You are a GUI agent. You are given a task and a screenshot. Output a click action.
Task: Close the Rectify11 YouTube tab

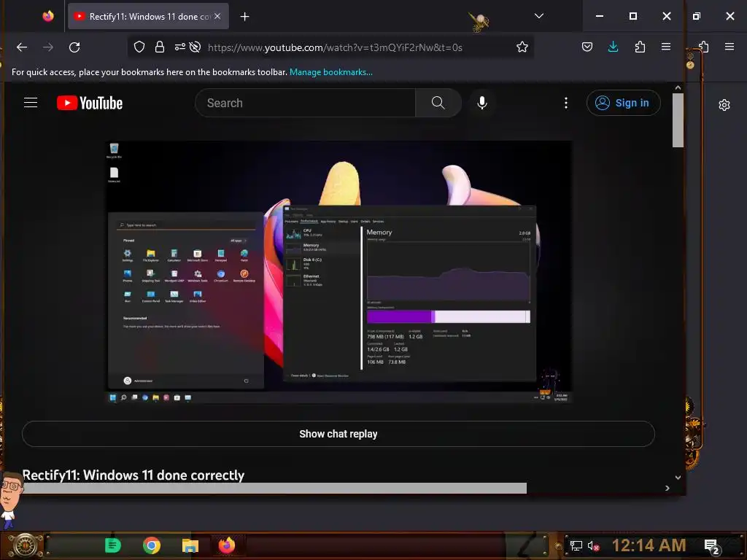pos(217,16)
